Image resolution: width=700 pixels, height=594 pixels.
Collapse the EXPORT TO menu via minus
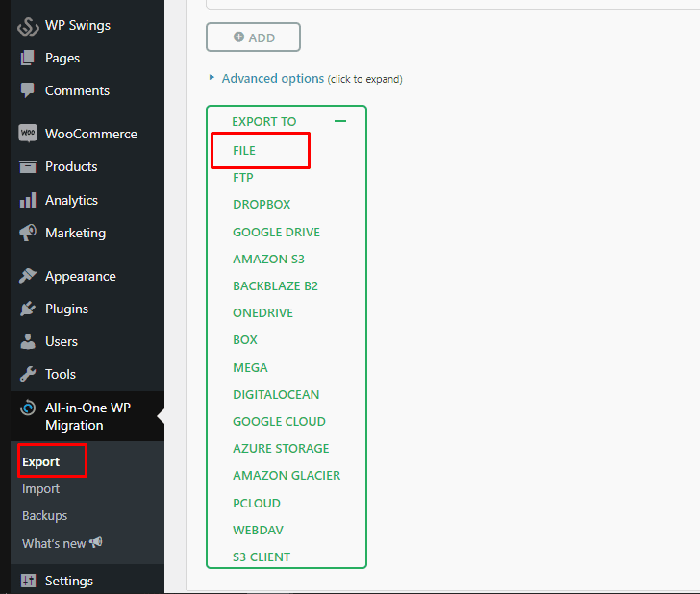[x=340, y=121]
